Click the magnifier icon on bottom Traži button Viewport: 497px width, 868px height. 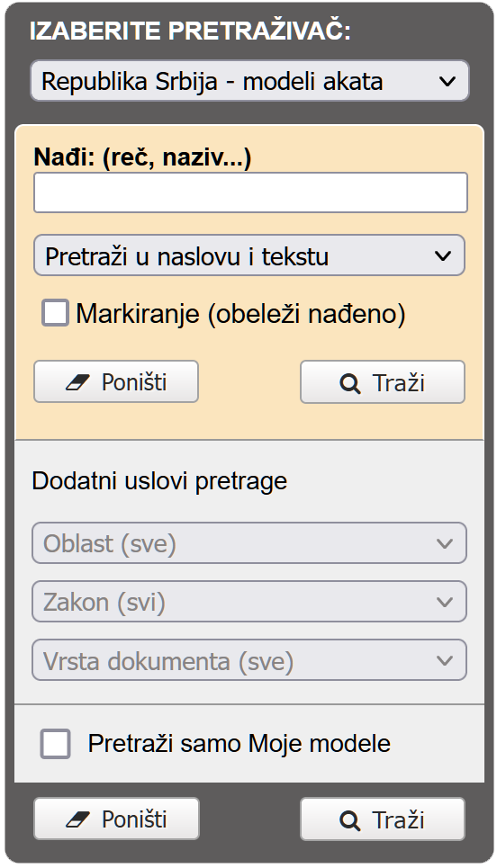point(349,820)
